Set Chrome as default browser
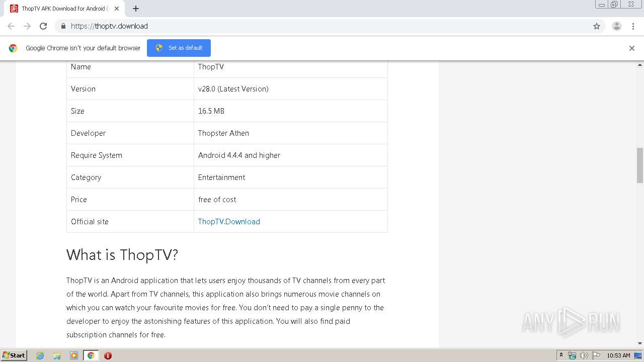 pos(179,48)
